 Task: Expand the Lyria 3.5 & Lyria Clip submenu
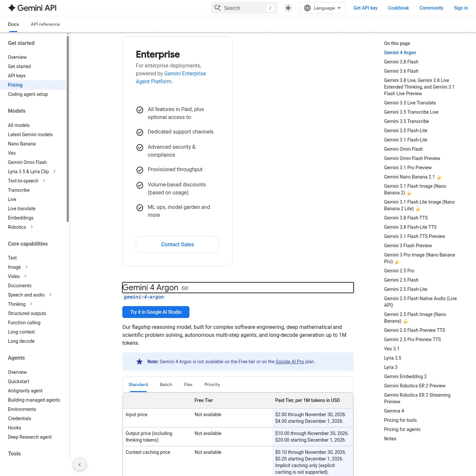point(55,171)
